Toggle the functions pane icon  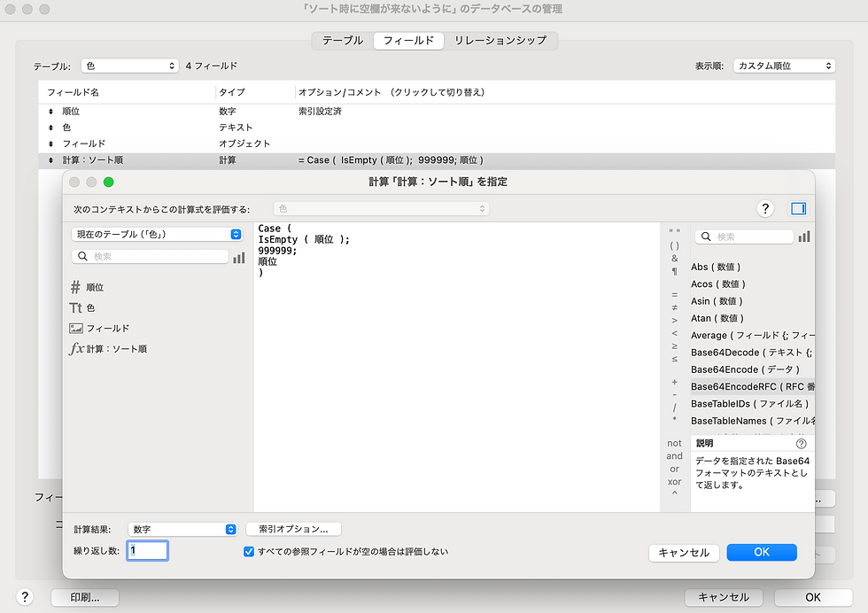pyautogui.click(x=798, y=209)
